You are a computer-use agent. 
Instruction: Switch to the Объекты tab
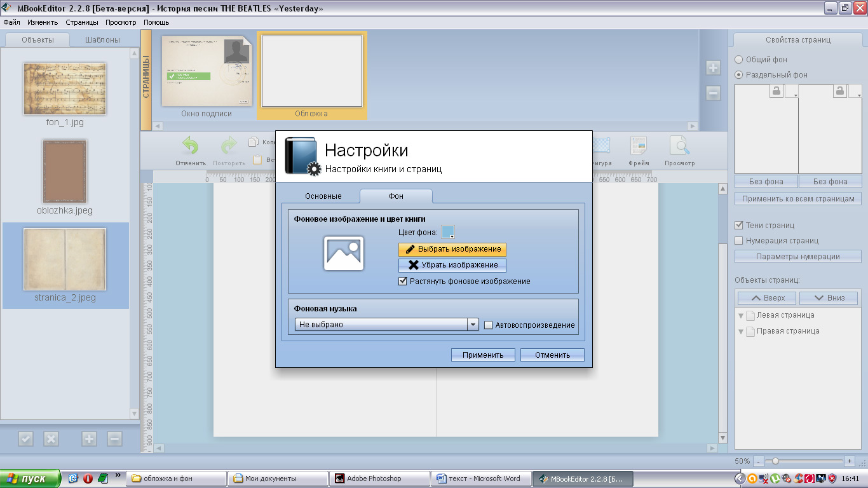click(37, 39)
